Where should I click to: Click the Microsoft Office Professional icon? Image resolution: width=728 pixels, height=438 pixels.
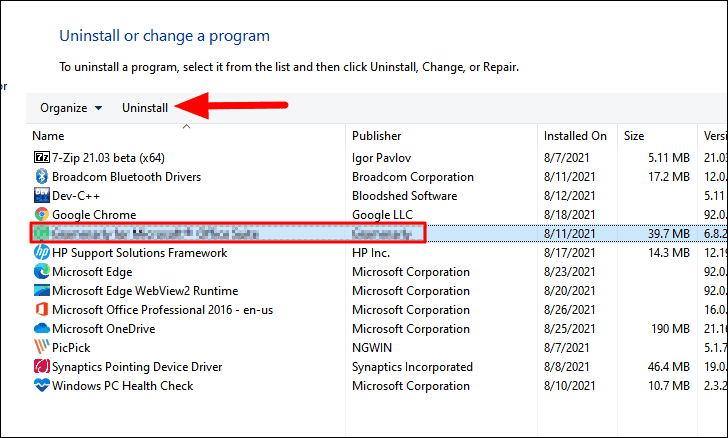coord(42,310)
